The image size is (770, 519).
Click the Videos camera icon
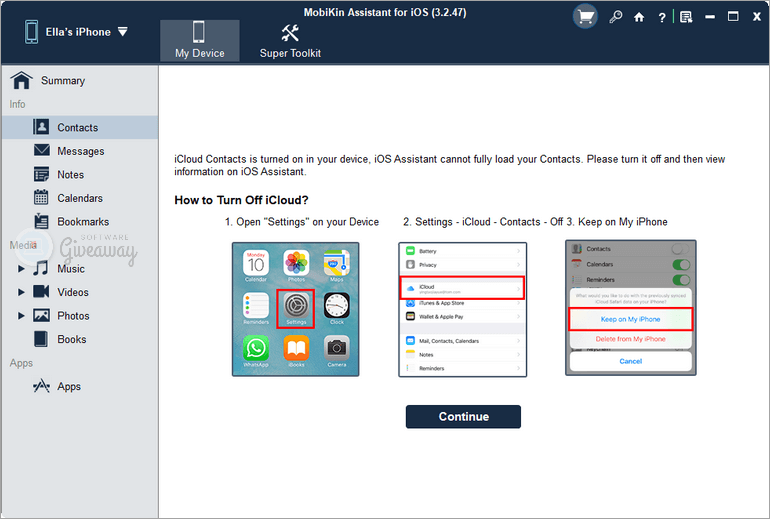coord(41,292)
